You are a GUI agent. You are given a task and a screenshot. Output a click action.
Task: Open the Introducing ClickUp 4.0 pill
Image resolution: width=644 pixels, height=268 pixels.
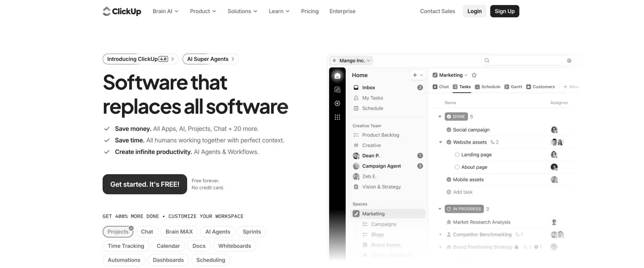pyautogui.click(x=140, y=59)
